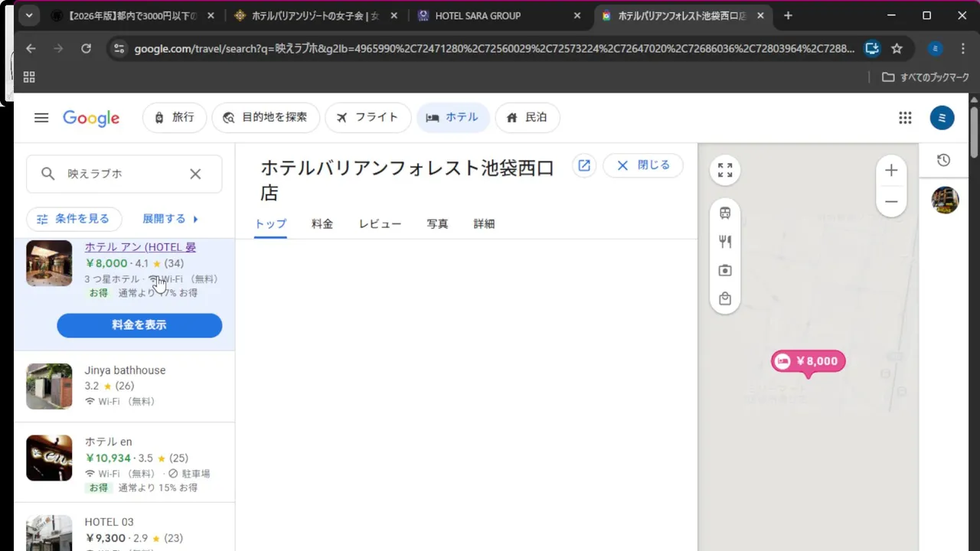Open hotel page in new window icon
Viewport: 980px width, 551px height.
584,165
